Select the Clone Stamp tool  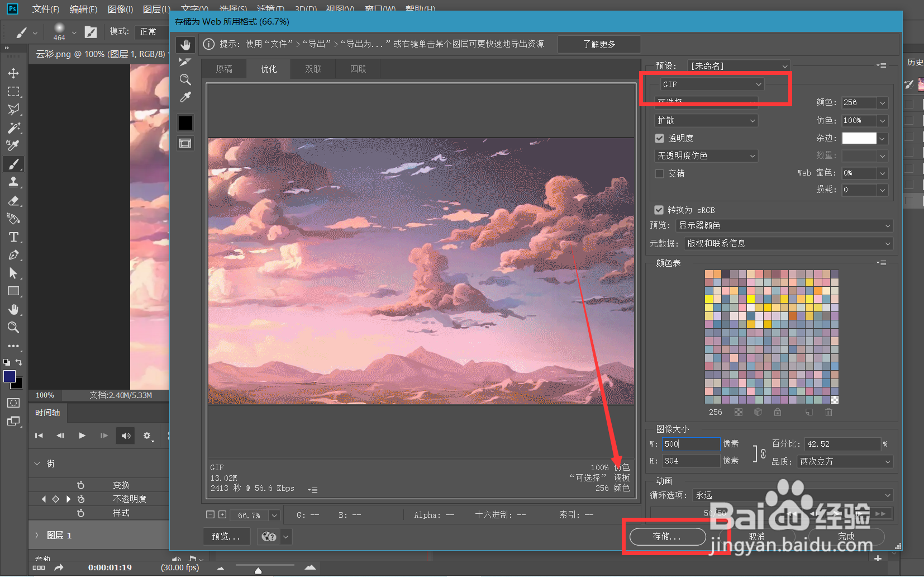(x=13, y=182)
